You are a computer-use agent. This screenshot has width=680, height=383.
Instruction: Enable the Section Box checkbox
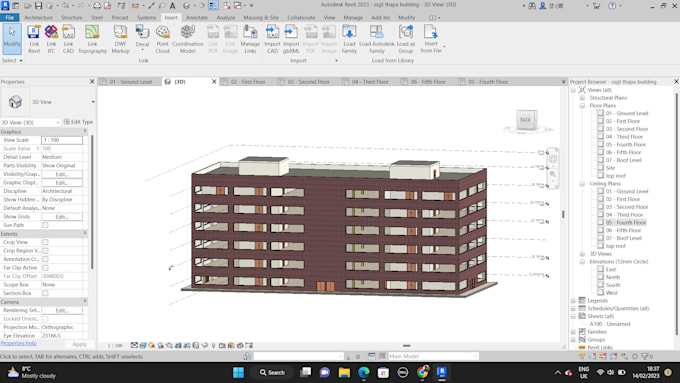coord(45,293)
